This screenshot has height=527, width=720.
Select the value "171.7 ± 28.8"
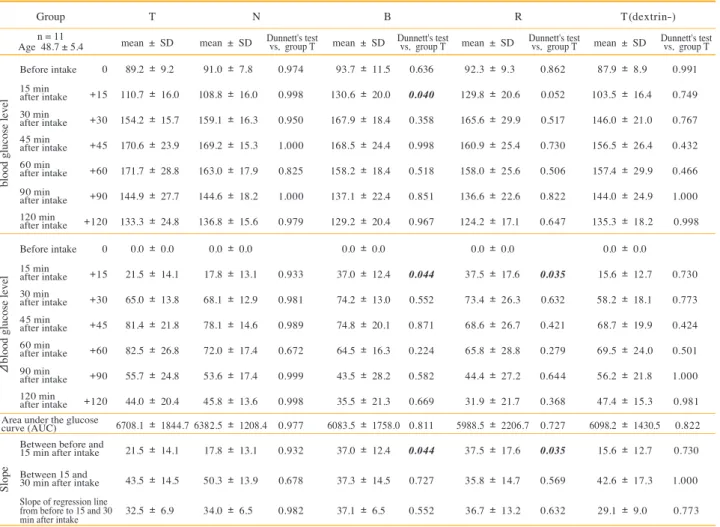click(x=150, y=171)
